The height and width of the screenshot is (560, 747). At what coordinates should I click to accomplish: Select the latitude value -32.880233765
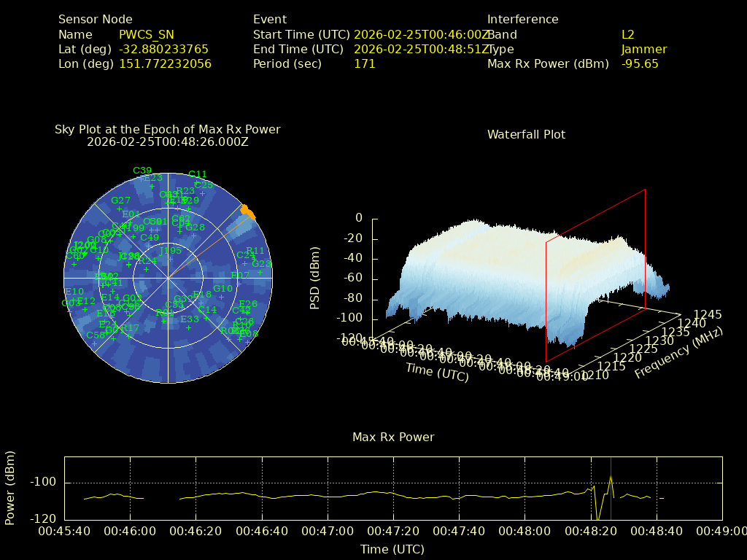163,49
